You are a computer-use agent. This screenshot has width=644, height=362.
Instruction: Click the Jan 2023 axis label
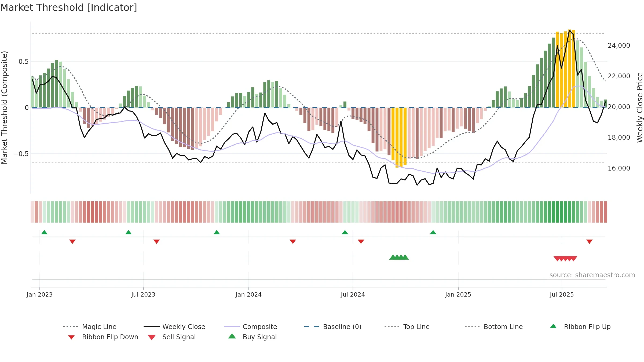point(40,294)
